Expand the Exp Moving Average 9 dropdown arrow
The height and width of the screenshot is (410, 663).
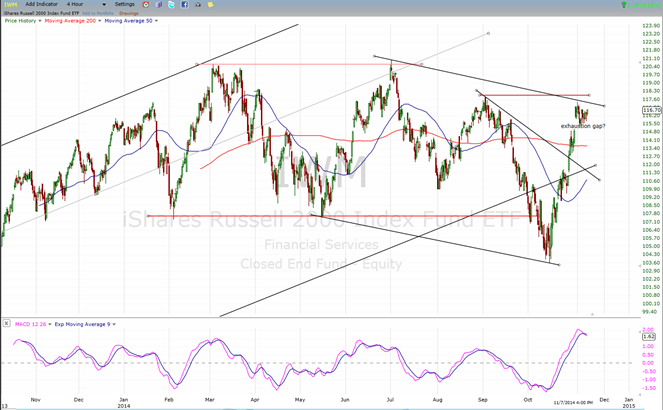coord(114,325)
